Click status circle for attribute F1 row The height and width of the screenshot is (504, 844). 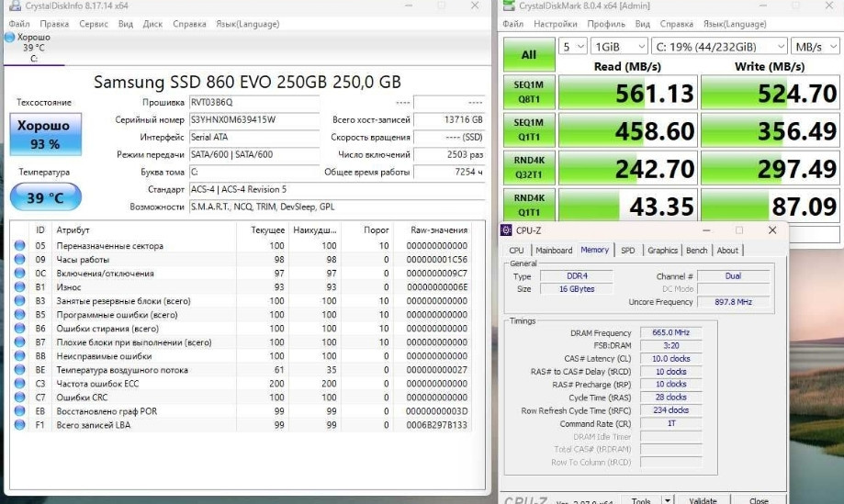tap(20, 425)
